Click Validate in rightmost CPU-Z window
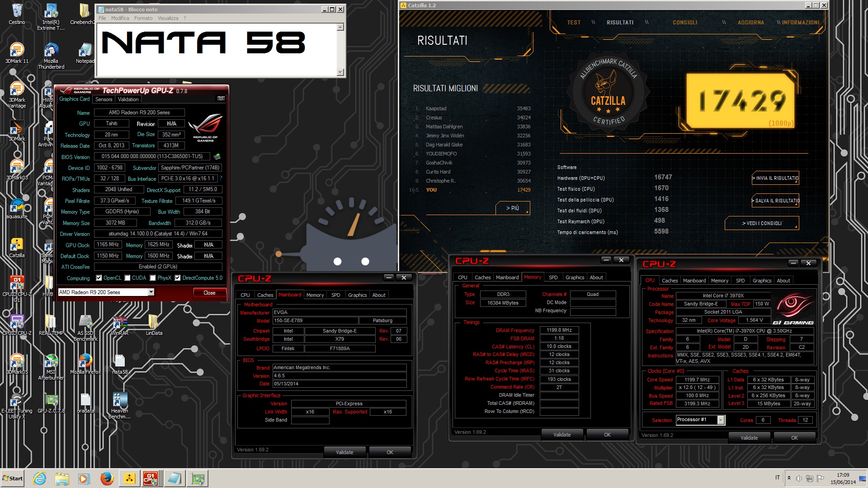 coord(749,438)
